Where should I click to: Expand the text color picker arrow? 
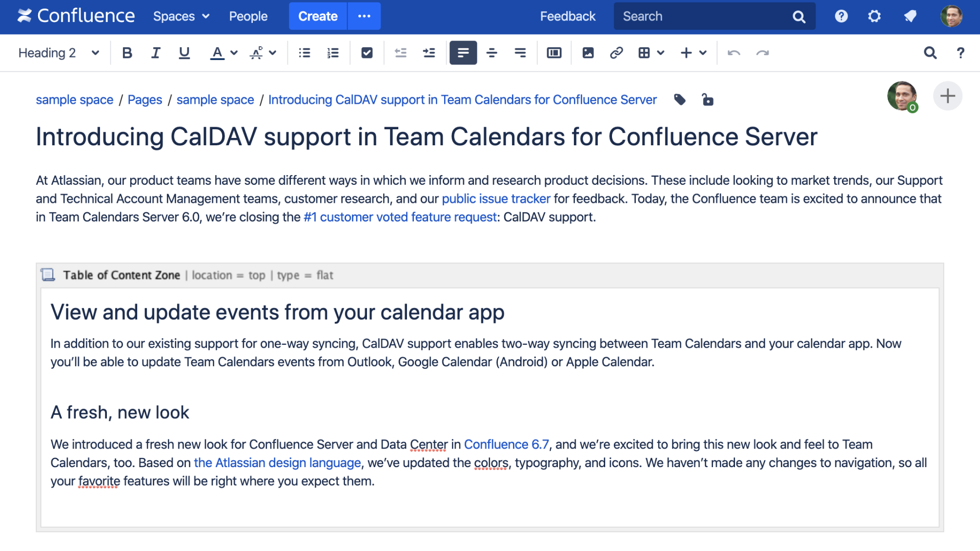pos(234,53)
